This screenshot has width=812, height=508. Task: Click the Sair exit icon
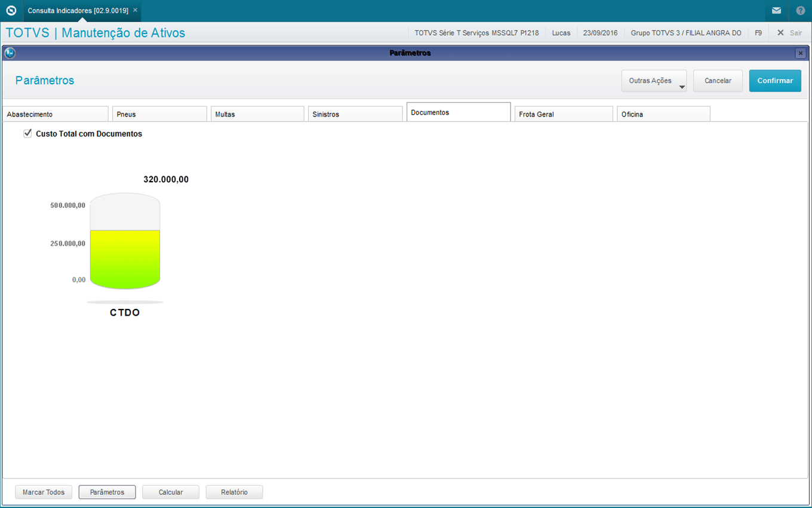[780, 33]
